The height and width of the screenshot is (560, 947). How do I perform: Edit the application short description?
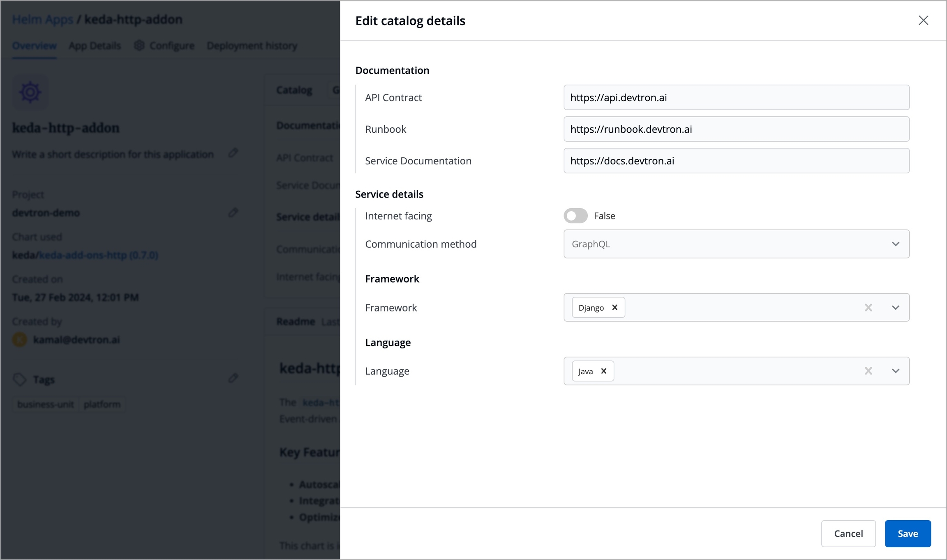click(x=233, y=153)
